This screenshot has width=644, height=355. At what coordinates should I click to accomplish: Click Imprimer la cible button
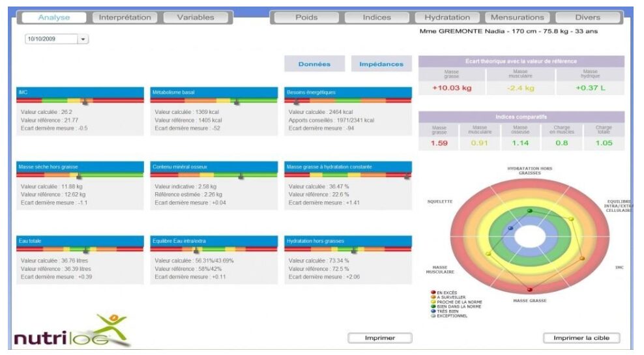581,338
